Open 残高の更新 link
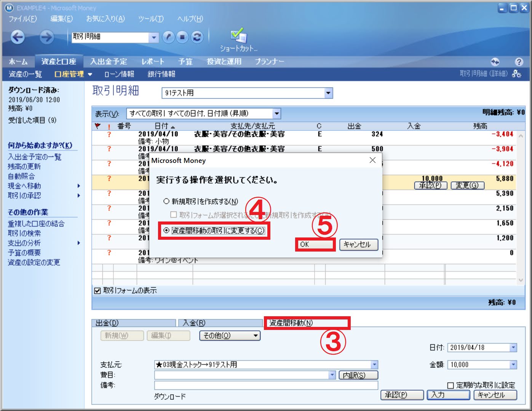Image resolution: width=532 pixels, height=411 pixels. pyautogui.click(x=24, y=166)
